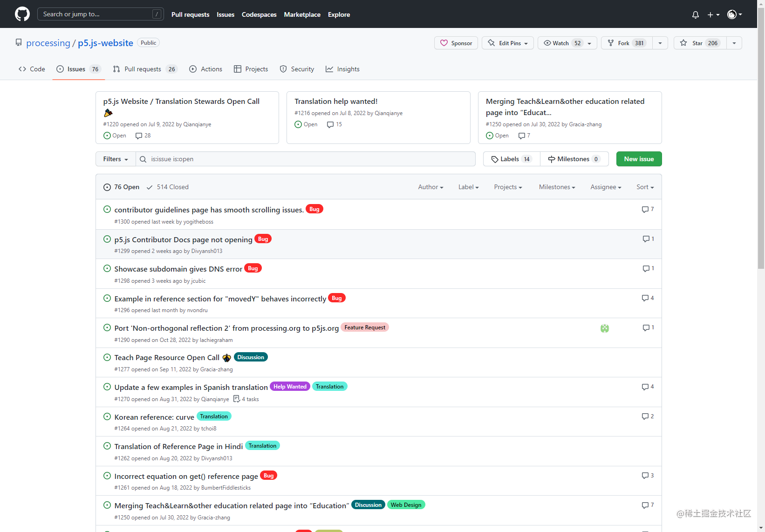This screenshot has width=765, height=532.
Task: Open Marketplace in top navigation
Action: (302, 14)
